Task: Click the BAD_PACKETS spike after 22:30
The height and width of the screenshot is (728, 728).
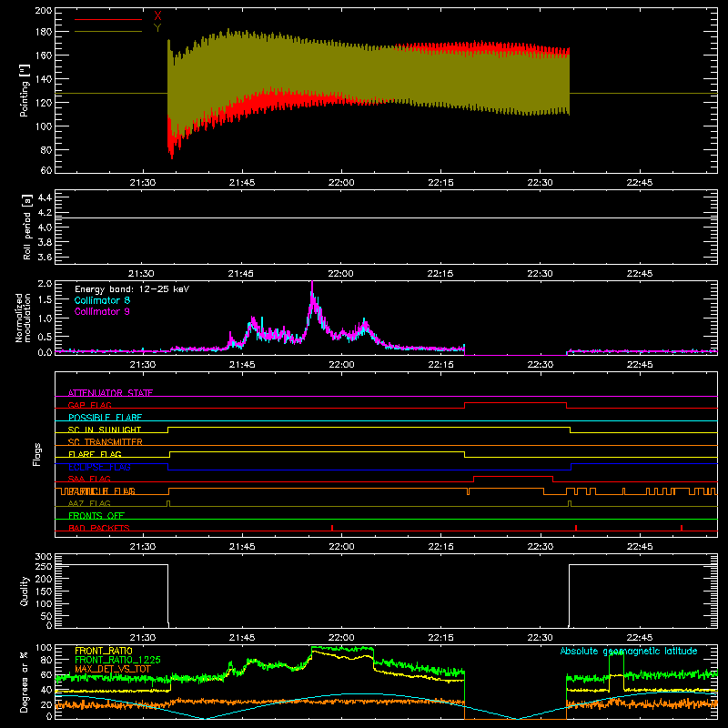Action: point(576,528)
